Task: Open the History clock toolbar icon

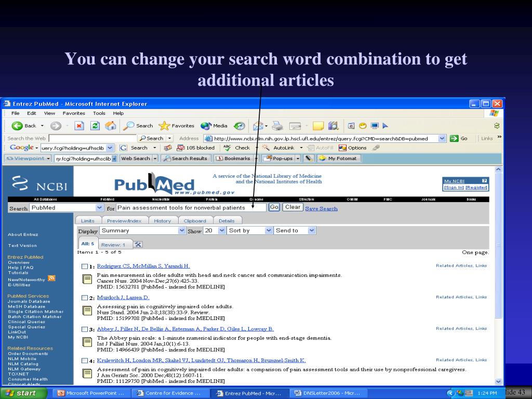Action: (239, 126)
